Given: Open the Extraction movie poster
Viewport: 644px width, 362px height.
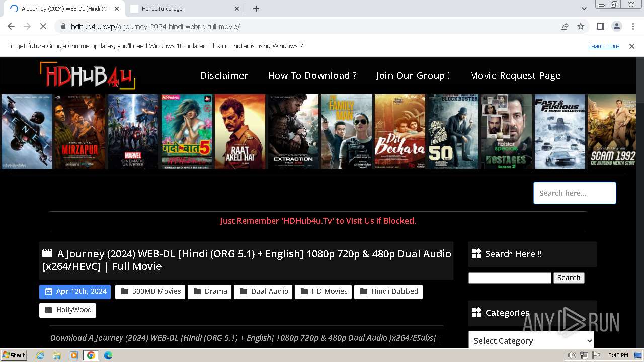Looking at the screenshot, I should (293, 132).
